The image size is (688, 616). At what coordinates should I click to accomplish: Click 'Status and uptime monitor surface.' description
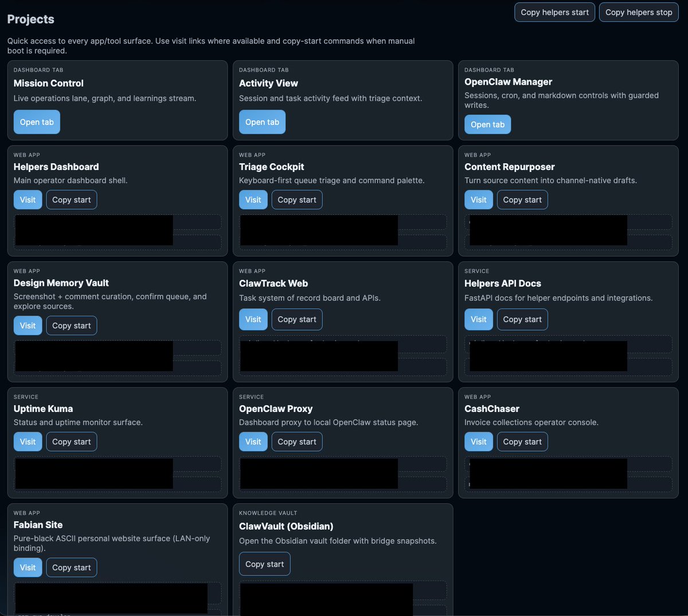(x=78, y=422)
